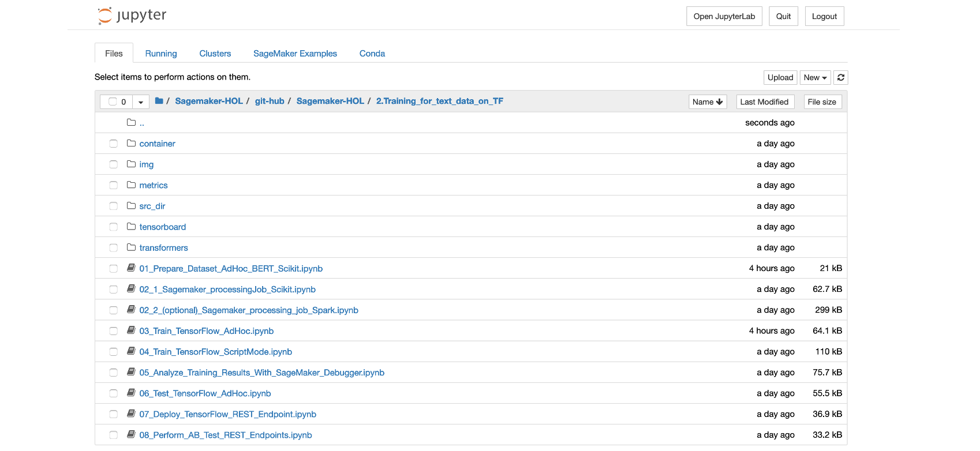The height and width of the screenshot is (451, 980).
Task: Click the Quit button
Action: [783, 16]
